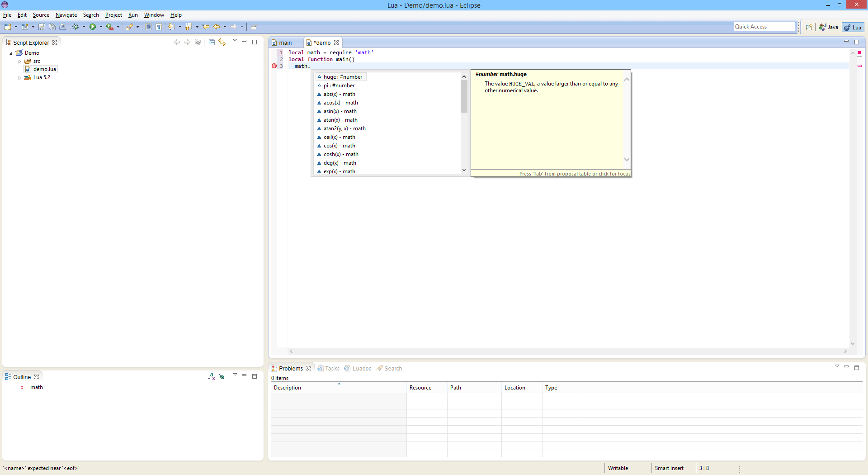Screen dimensions: 868x475
Task: Click the green Run button
Action: 93,27
